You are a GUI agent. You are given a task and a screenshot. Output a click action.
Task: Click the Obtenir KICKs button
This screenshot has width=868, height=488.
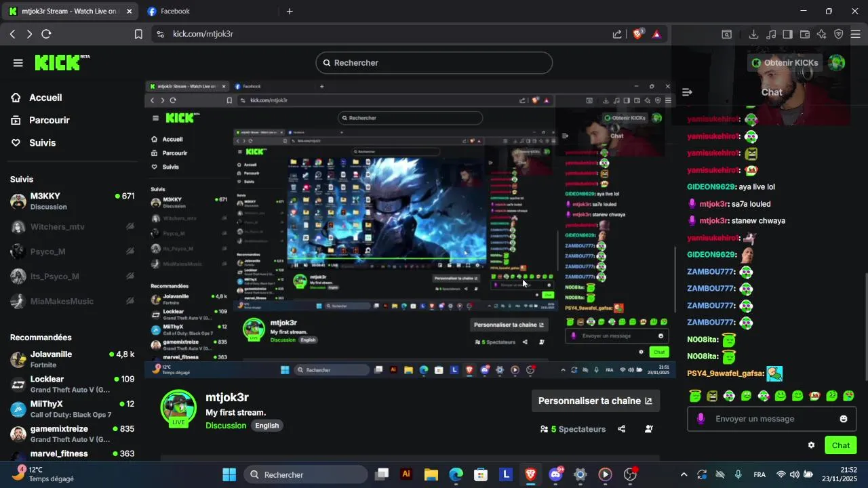coord(785,63)
